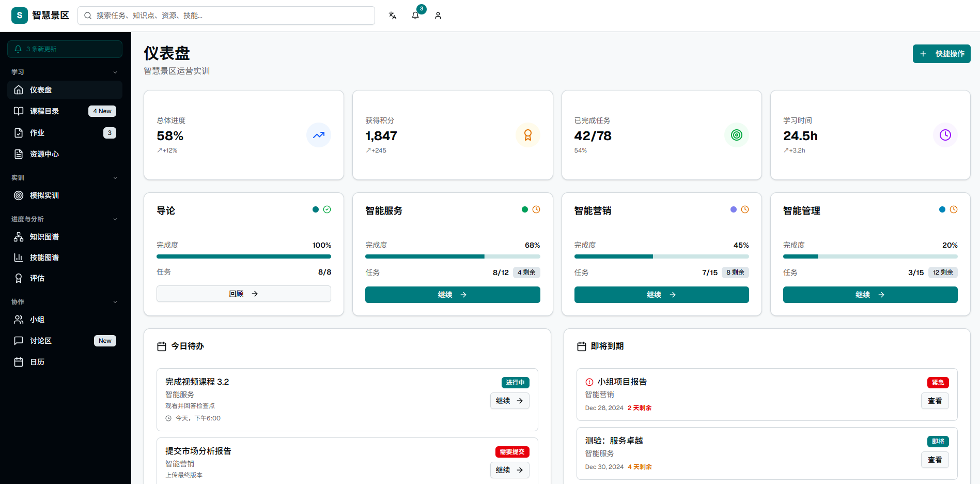This screenshot has width=980, height=484.
Task: Click the study time clock icon
Action: point(945,135)
